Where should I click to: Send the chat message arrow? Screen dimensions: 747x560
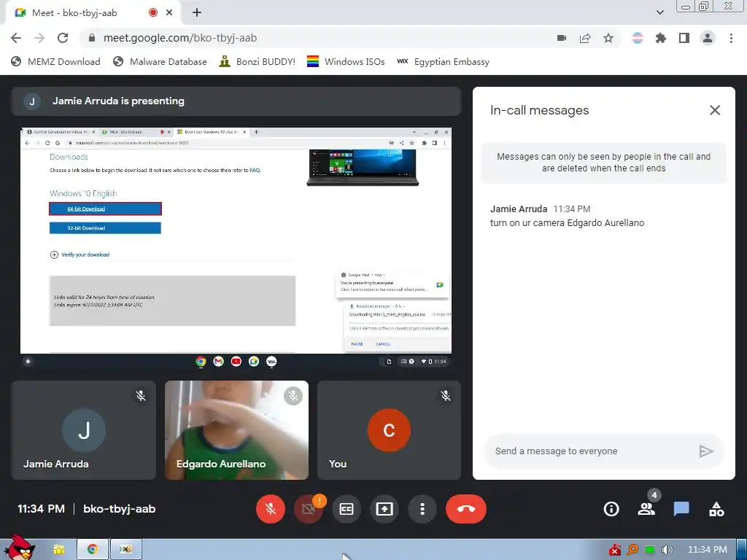pos(706,451)
